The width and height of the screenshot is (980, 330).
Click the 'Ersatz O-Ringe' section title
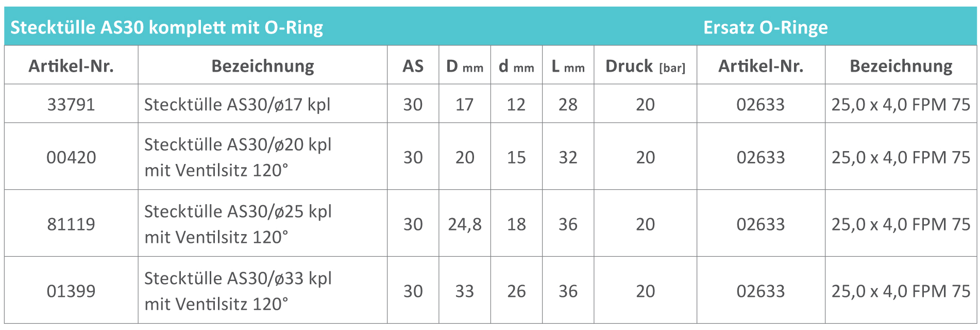pyautogui.click(x=765, y=27)
